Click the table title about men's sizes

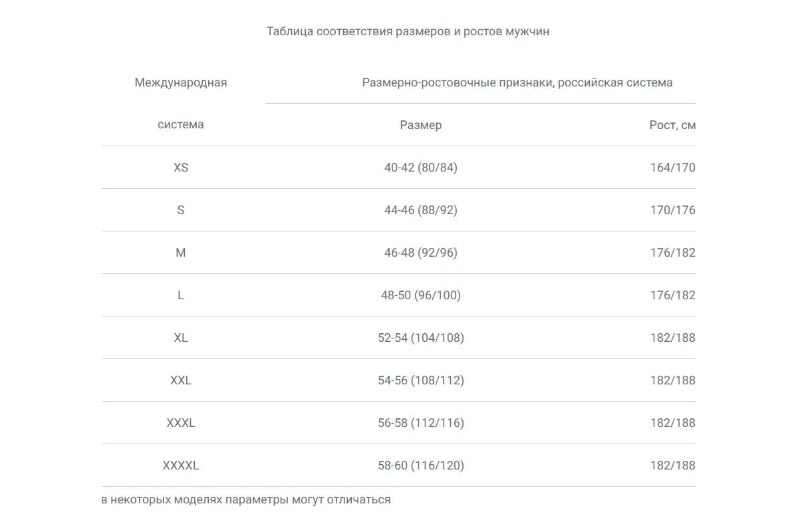pyautogui.click(x=408, y=31)
